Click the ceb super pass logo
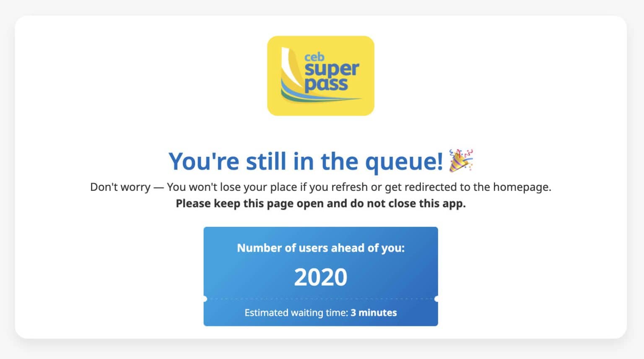The image size is (644, 359). (x=321, y=76)
